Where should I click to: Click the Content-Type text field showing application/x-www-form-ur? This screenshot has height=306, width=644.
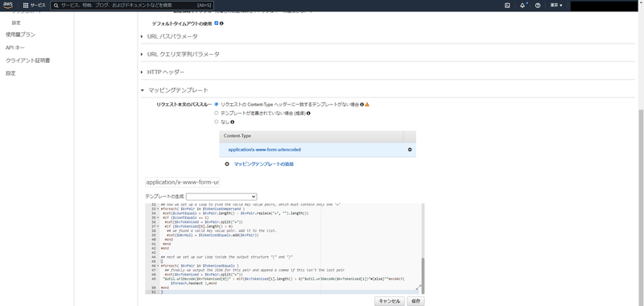(183, 182)
